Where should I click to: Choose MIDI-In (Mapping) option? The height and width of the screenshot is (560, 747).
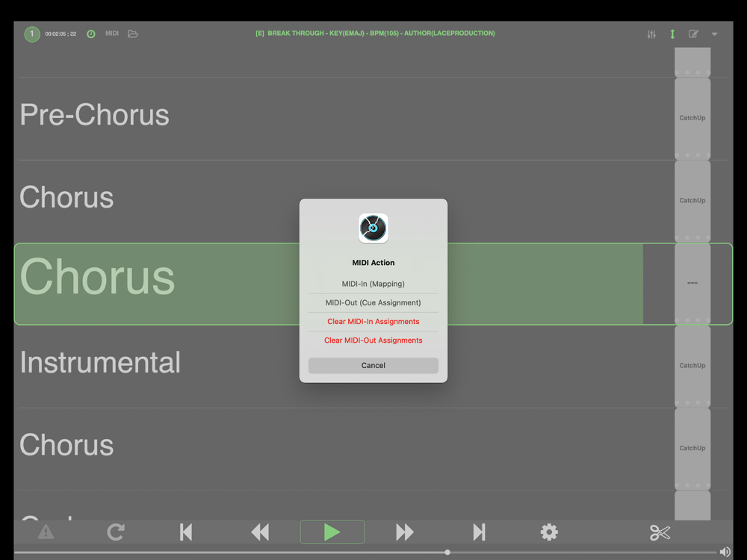tap(373, 284)
